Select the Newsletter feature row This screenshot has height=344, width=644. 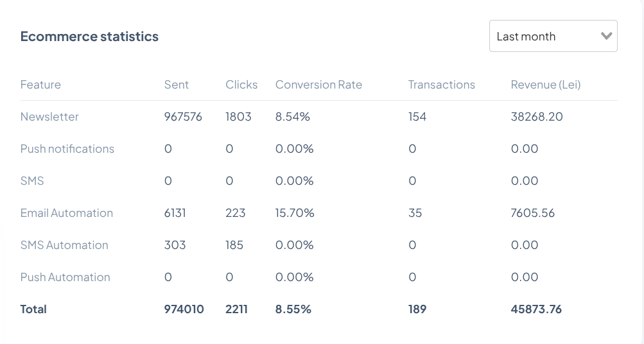tap(49, 117)
